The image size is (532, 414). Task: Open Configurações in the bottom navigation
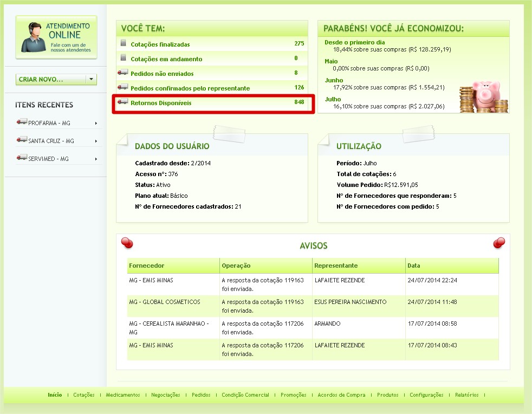coord(426,395)
